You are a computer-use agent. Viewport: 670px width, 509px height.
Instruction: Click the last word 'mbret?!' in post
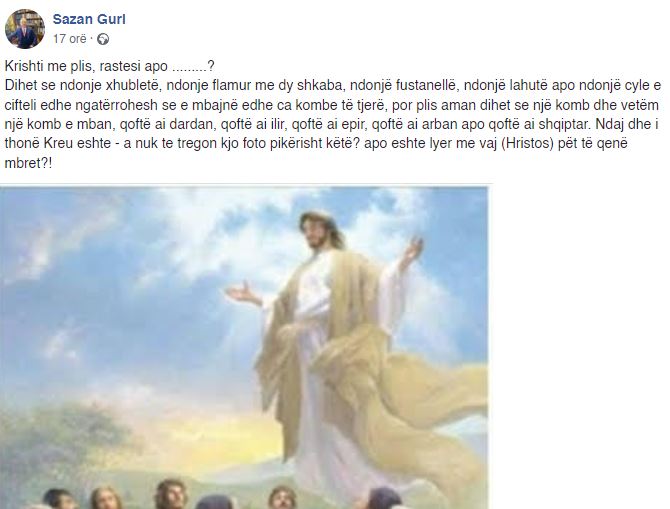click(28, 163)
